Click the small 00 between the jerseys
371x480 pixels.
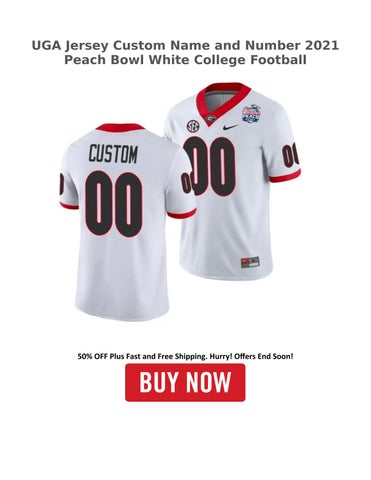(x=186, y=183)
